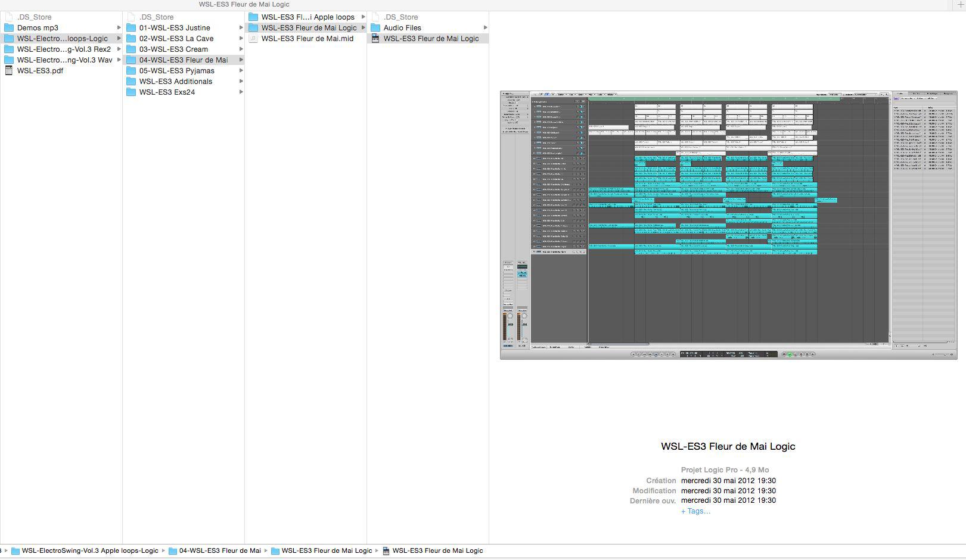The image size is (966, 560).
Task: Click the WSL-ES3 Exs24 folder icon
Action: pyautogui.click(x=131, y=92)
